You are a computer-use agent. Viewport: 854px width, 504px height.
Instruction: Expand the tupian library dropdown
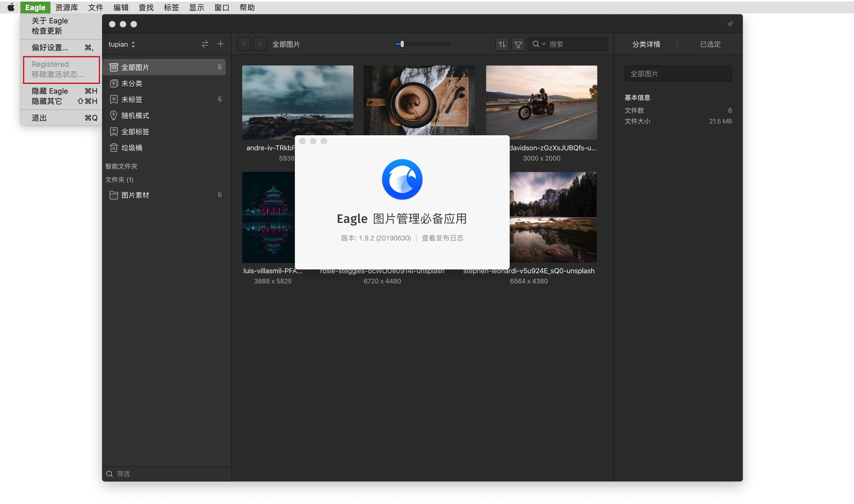click(x=122, y=44)
